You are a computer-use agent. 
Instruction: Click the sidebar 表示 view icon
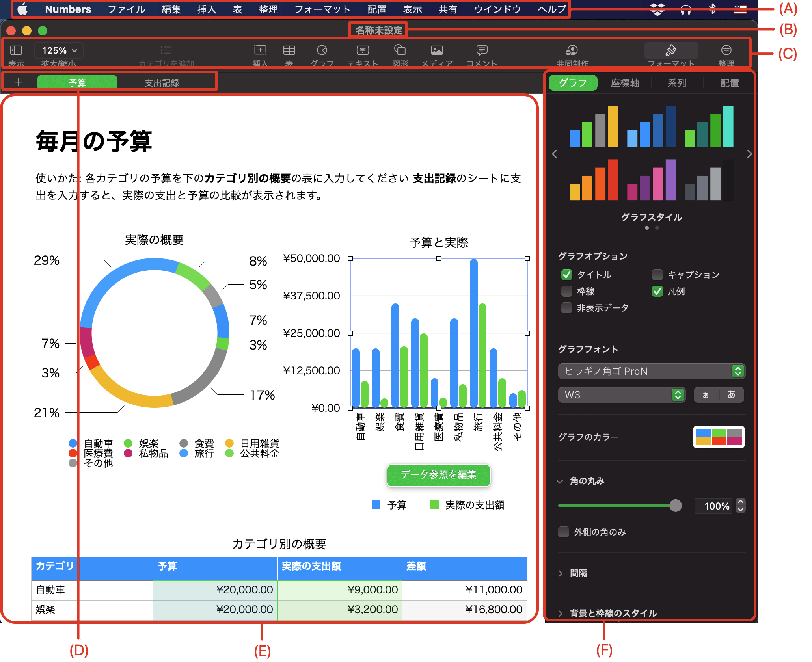[x=16, y=50]
